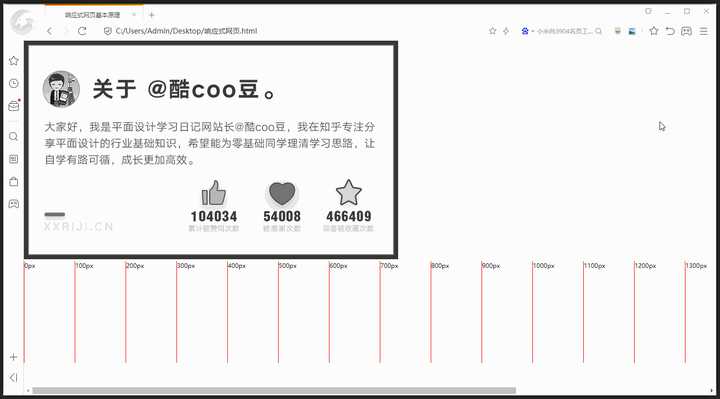Add a new sidebar item with plus

[x=13, y=357]
